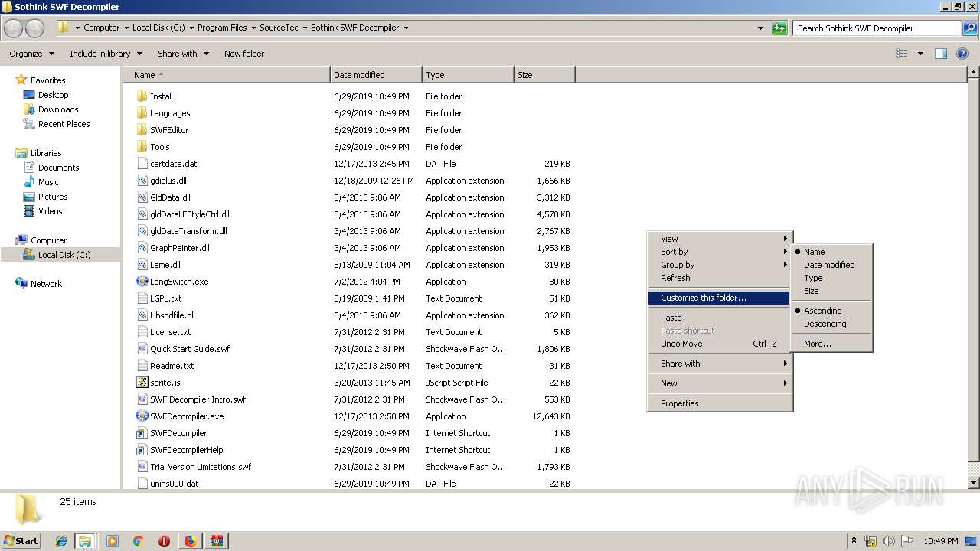Select the Languages folder icon
This screenshot has width=980, height=551.
coord(142,113)
